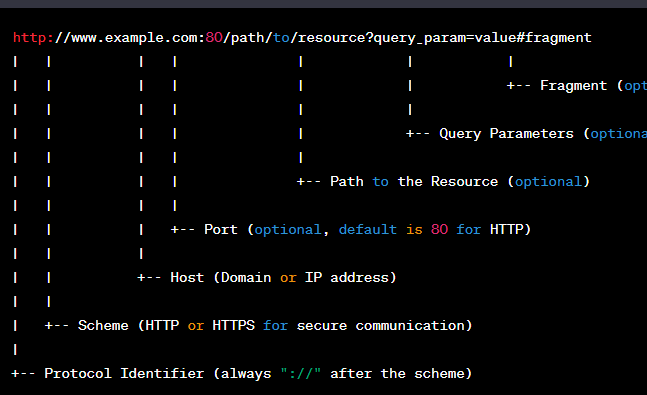The image size is (647, 395).
Task: Click "resource?query_param=value" in the URL line
Action: 407,38
